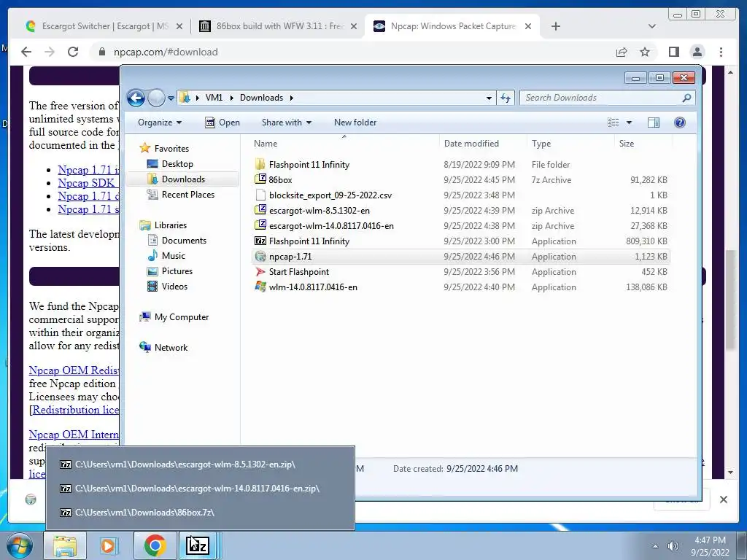The image size is (747, 560).
Task: Share this page icon in Chrome
Action: point(622,52)
